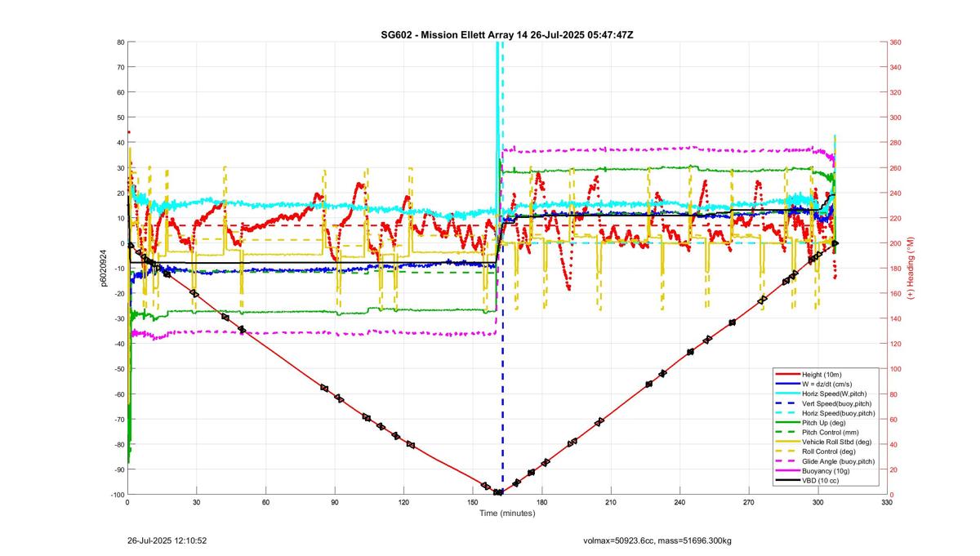Click the 'p6020924' left axis label

pos(105,269)
